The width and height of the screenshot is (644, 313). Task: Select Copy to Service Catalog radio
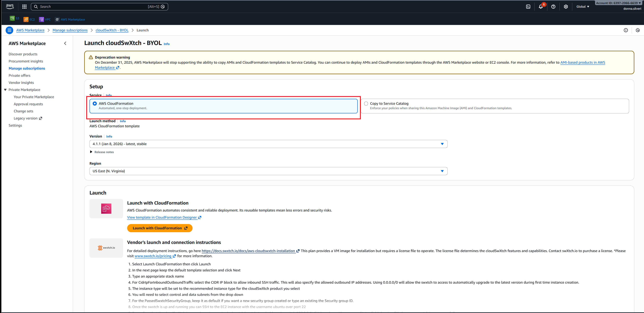point(366,104)
